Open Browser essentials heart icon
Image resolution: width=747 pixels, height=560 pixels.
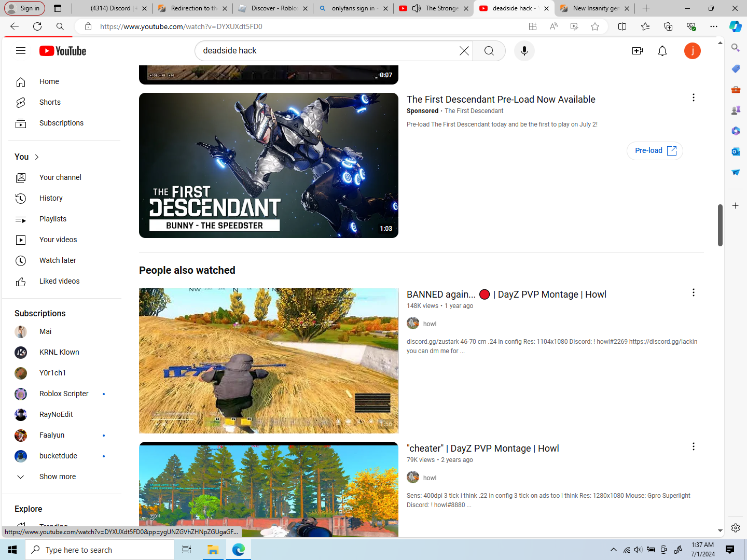pyautogui.click(x=691, y=26)
